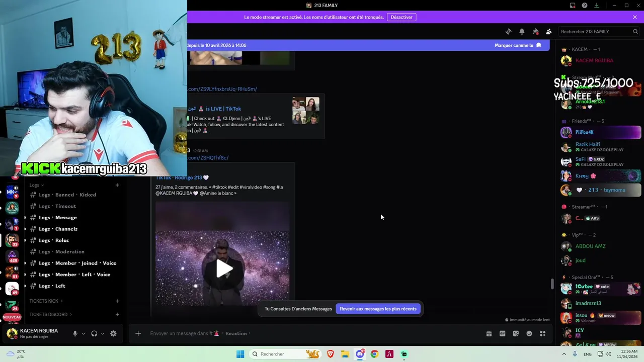Image resolution: width=644 pixels, height=362 pixels.
Task: Add channel to TICKETS DISCORD category
Action: pos(117,315)
